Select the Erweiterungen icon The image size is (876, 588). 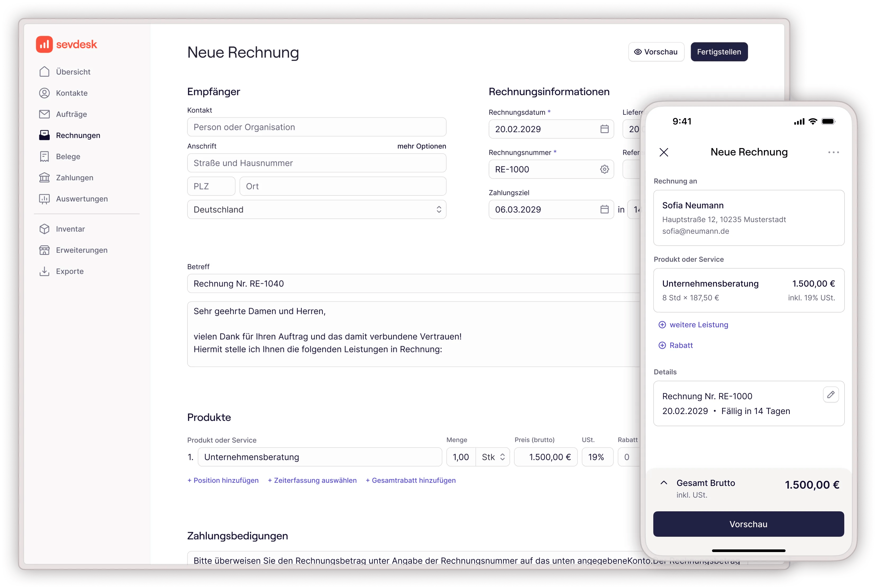pyautogui.click(x=45, y=250)
